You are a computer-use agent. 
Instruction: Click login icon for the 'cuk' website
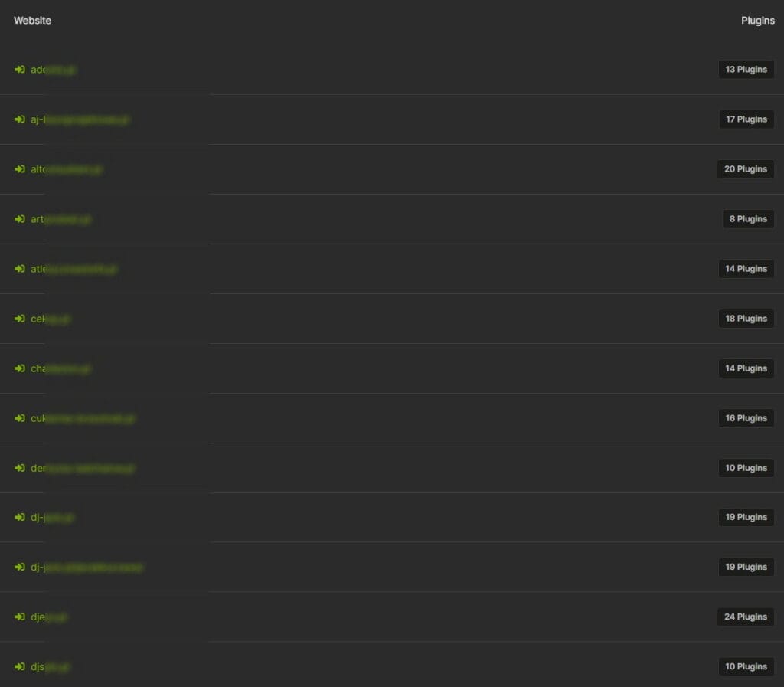pyautogui.click(x=19, y=418)
